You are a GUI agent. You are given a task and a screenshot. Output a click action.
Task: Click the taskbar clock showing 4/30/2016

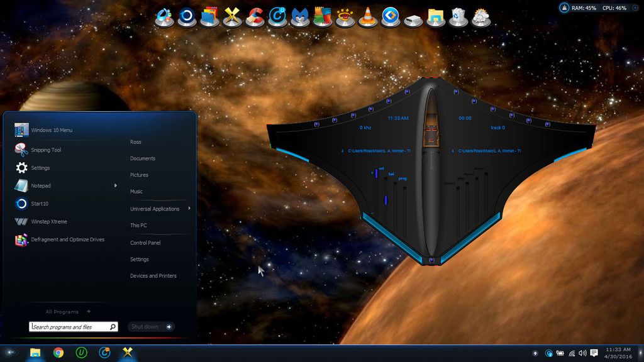click(618, 353)
